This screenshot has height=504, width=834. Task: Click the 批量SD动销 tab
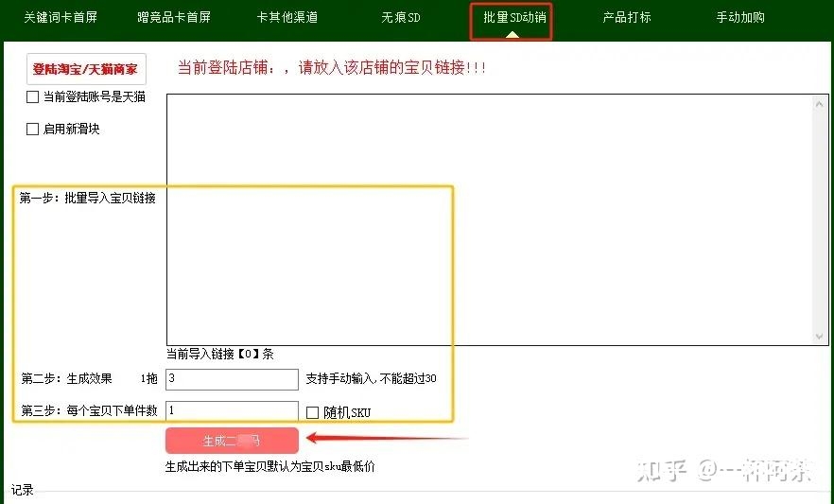[x=511, y=17]
